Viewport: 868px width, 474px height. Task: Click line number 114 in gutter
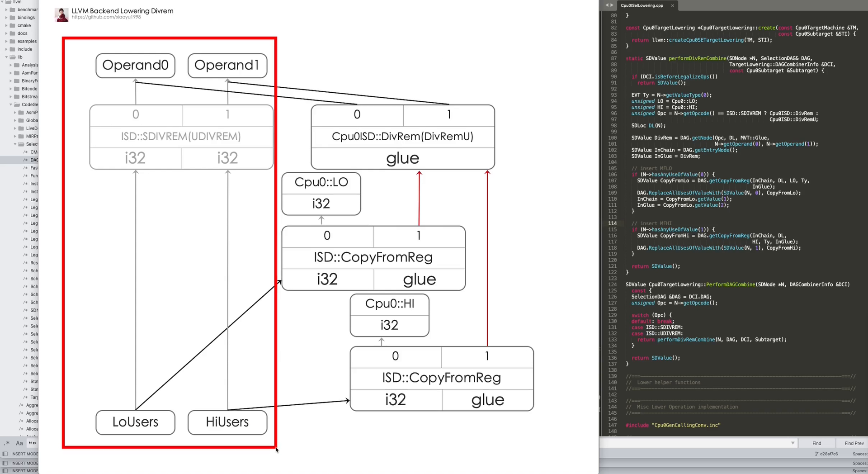612,223
